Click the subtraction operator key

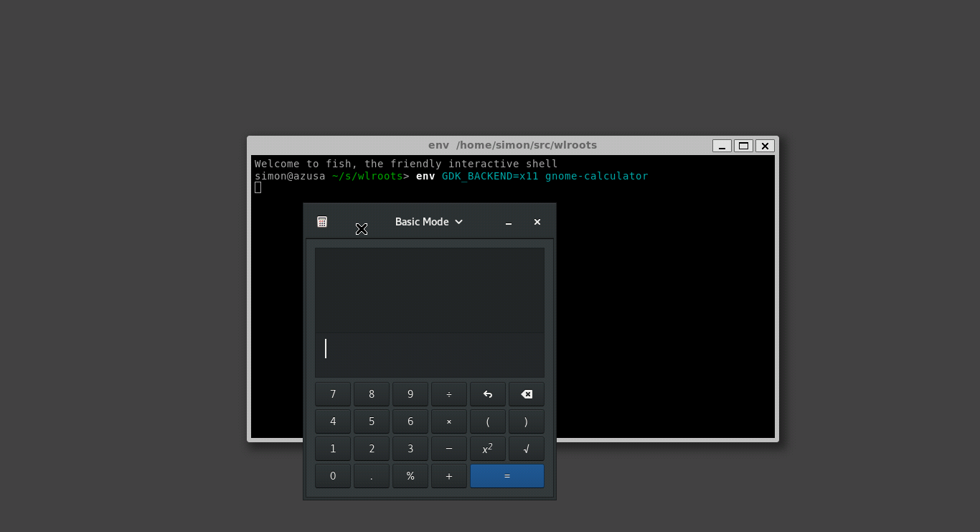point(448,448)
